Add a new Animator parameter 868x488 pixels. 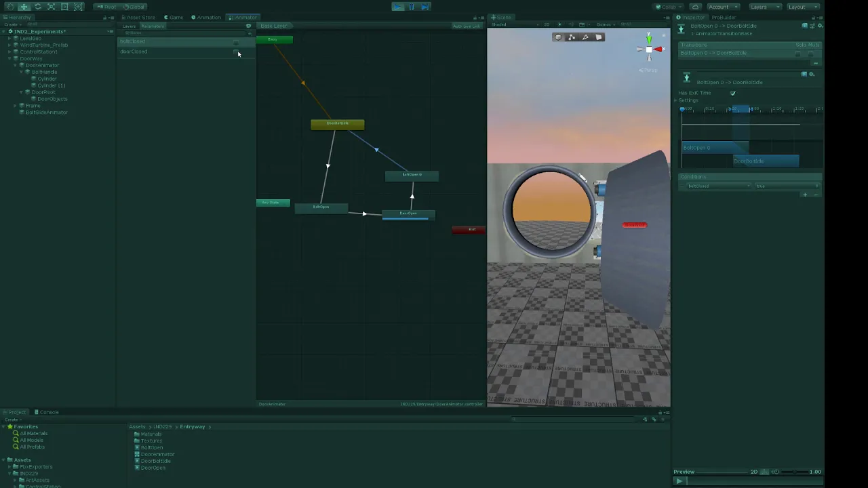tap(250, 33)
